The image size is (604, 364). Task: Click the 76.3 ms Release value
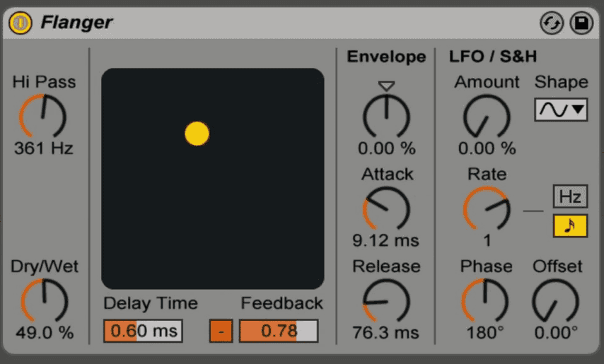point(385,333)
